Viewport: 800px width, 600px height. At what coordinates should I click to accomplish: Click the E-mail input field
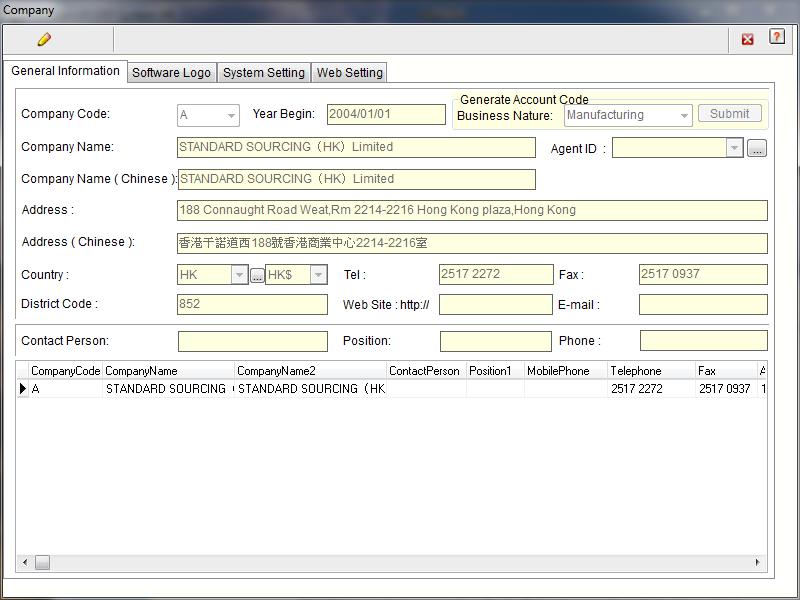pos(703,305)
